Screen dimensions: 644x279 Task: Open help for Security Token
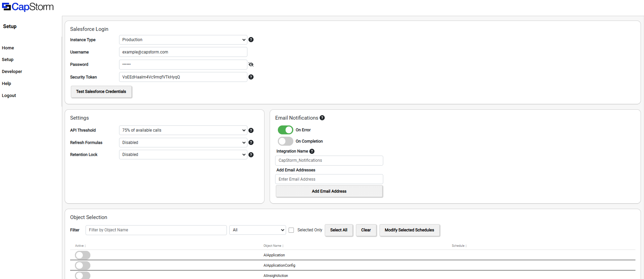tap(251, 77)
